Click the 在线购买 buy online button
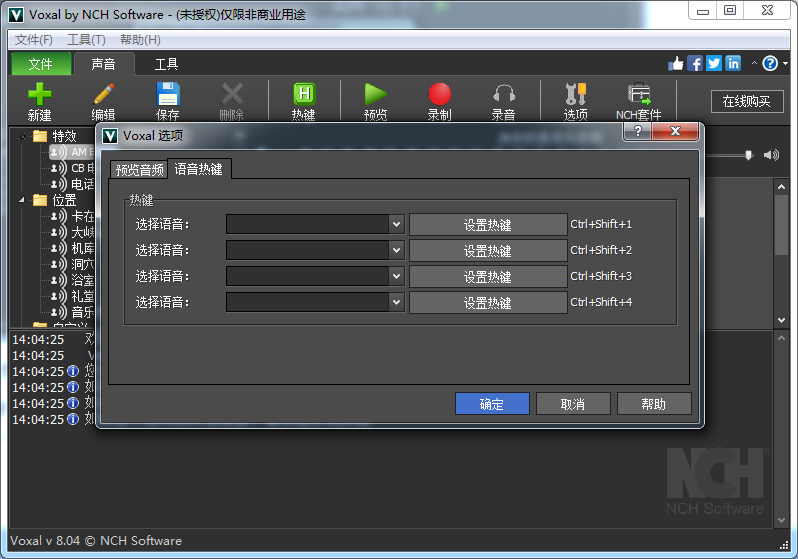 [746, 101]
